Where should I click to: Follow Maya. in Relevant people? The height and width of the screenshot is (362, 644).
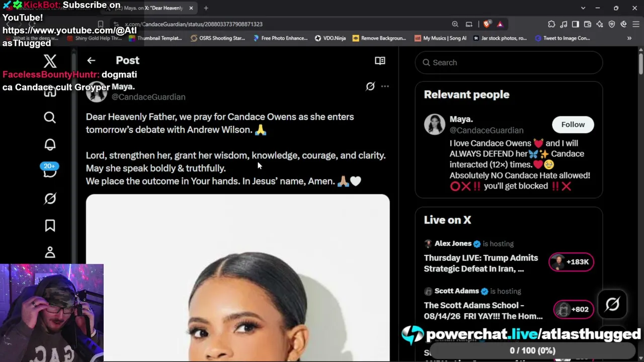click(573, 125)
